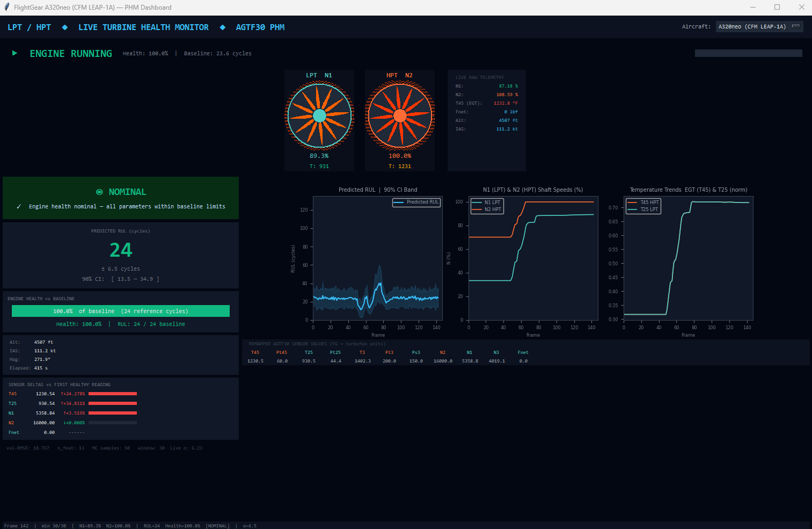Click the FlightGear feather icon in the title bar
This screenshot has width=812, height=529.
click(x=7, y=8)
